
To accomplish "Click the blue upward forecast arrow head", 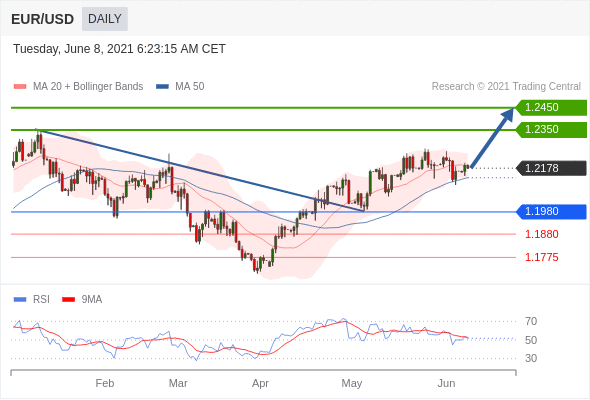I will tap(509, 114).
